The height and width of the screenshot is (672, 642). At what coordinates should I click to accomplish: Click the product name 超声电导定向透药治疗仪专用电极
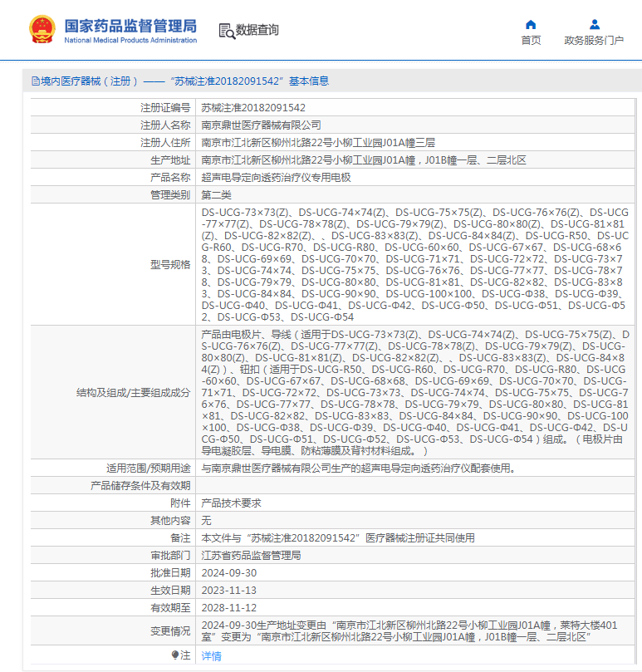[276, 178]
